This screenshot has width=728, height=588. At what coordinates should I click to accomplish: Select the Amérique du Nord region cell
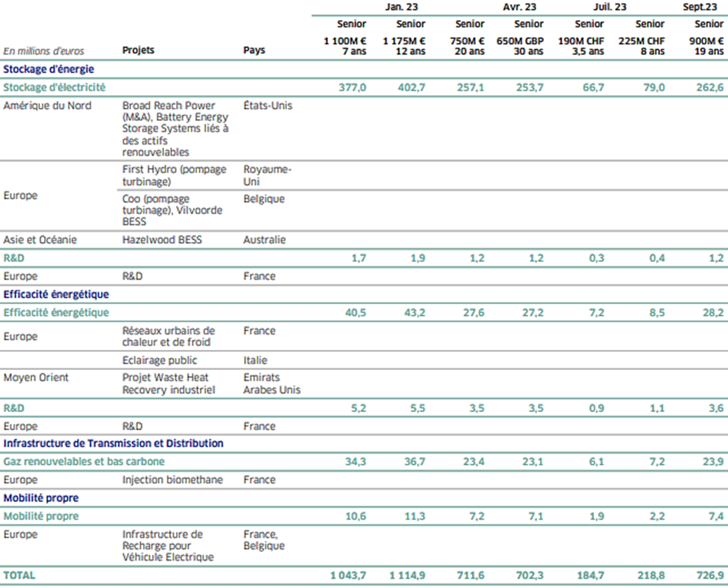pyautogui.click(x=48, y=106)
